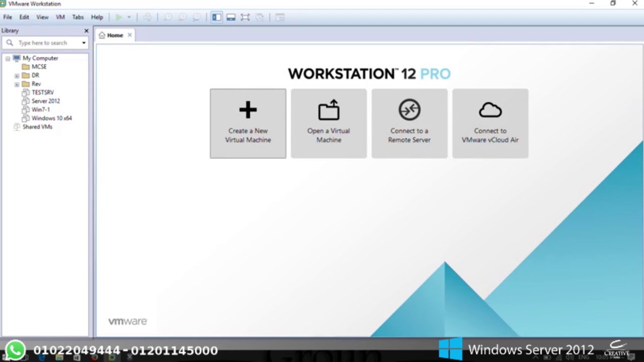Toggle the Show Library sidebar icon

tap(217, 17)
